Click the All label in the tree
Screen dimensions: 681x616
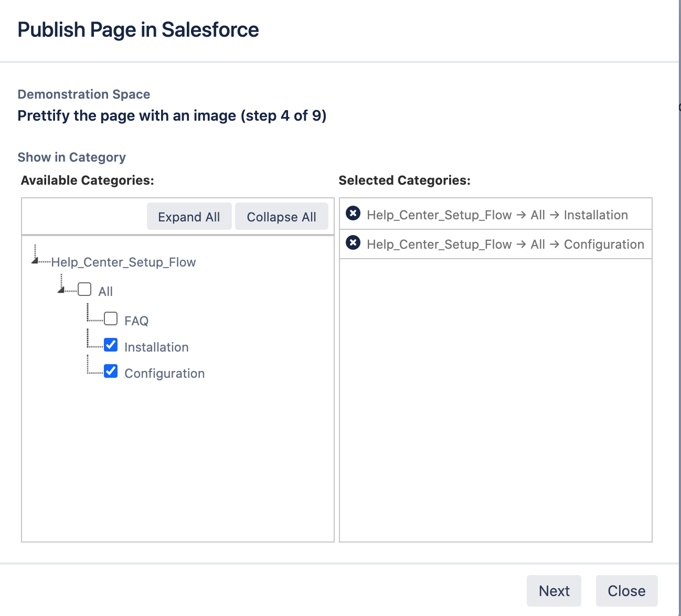point(105,292)
